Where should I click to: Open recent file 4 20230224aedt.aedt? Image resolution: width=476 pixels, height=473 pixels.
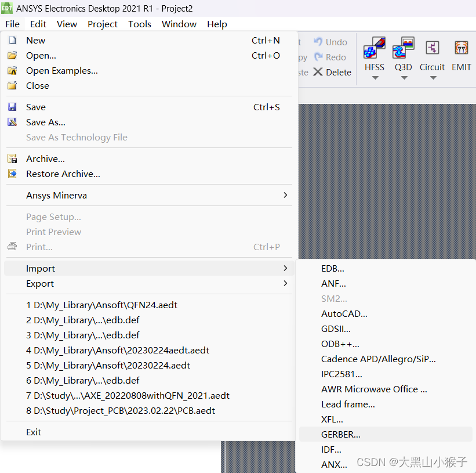click(149, 350)
